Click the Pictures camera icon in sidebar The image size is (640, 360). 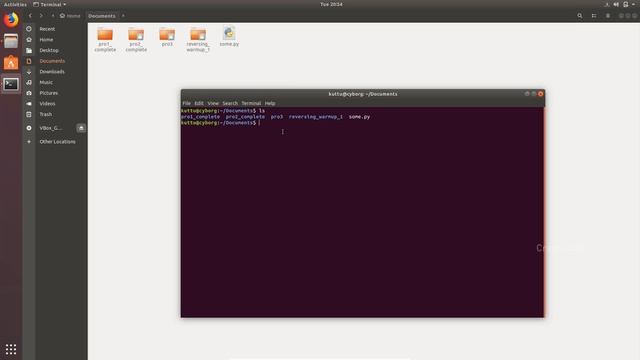pyautogui.click(x=29, y=93)
